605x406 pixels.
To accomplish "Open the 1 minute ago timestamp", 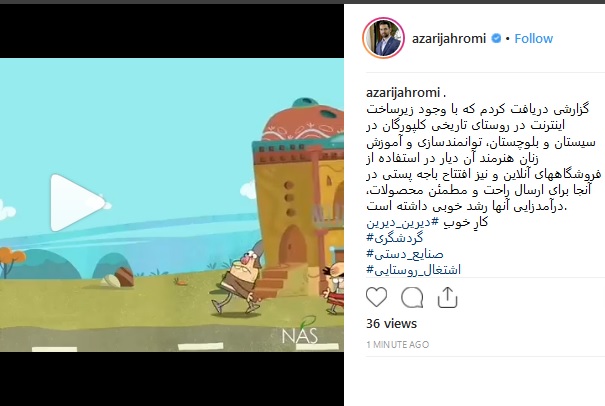I will (x=397, y=344).
